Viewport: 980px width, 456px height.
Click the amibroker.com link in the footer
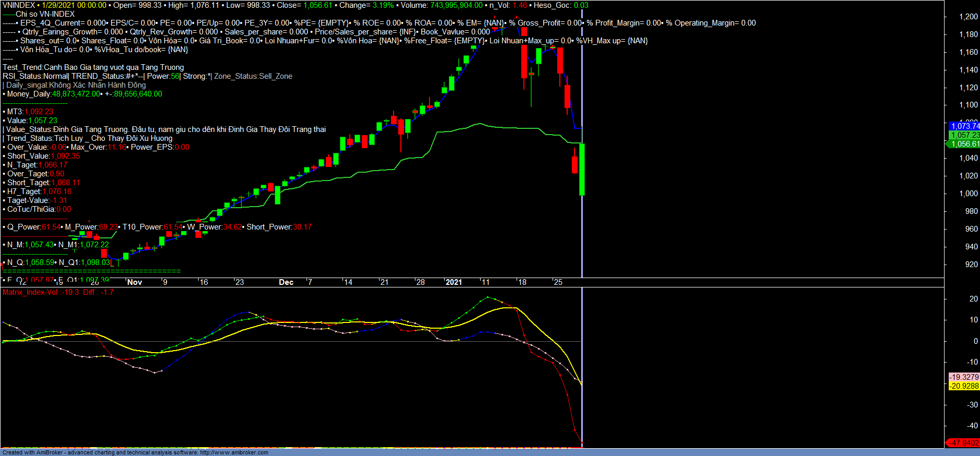pos(234,452)
